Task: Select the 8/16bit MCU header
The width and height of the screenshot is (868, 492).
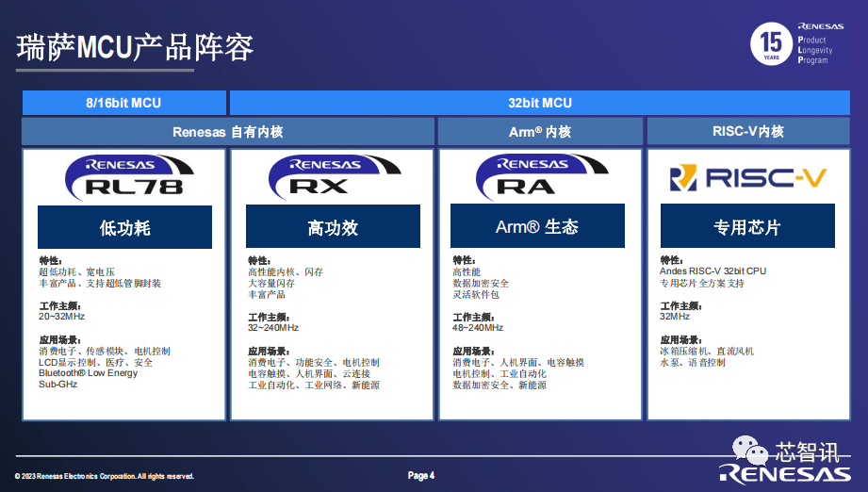Action: 124,103
